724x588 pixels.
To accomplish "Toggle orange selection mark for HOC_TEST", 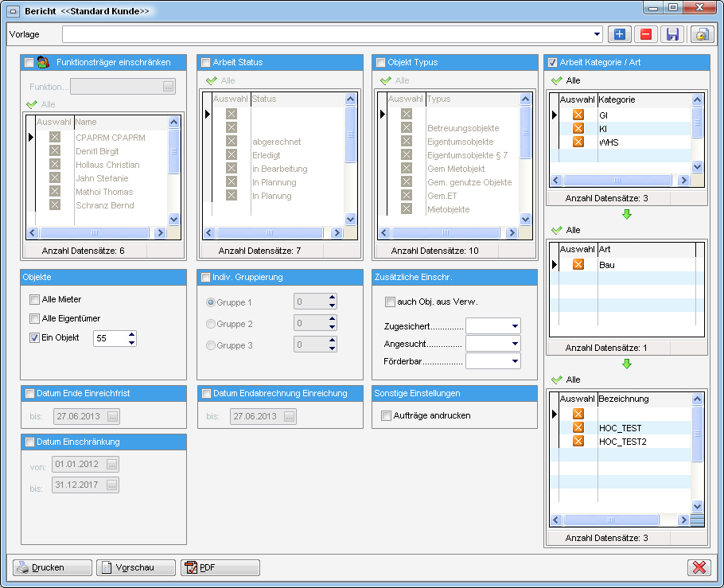I will 578,427.
